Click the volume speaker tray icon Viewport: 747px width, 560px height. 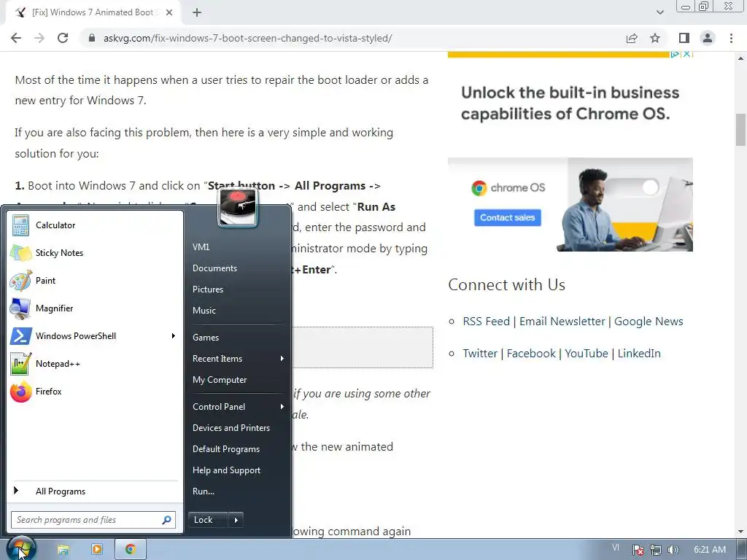[673, 550]
